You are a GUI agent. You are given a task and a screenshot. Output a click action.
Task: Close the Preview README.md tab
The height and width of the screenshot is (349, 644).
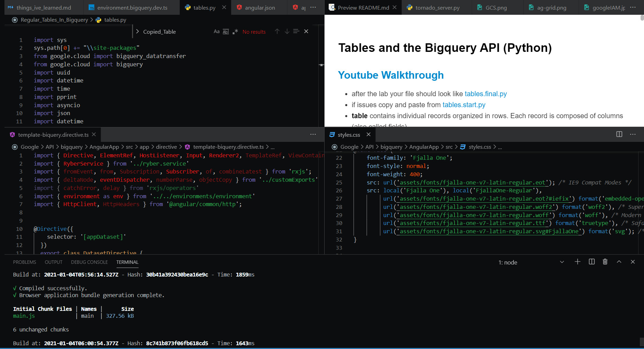coord(394,7)
